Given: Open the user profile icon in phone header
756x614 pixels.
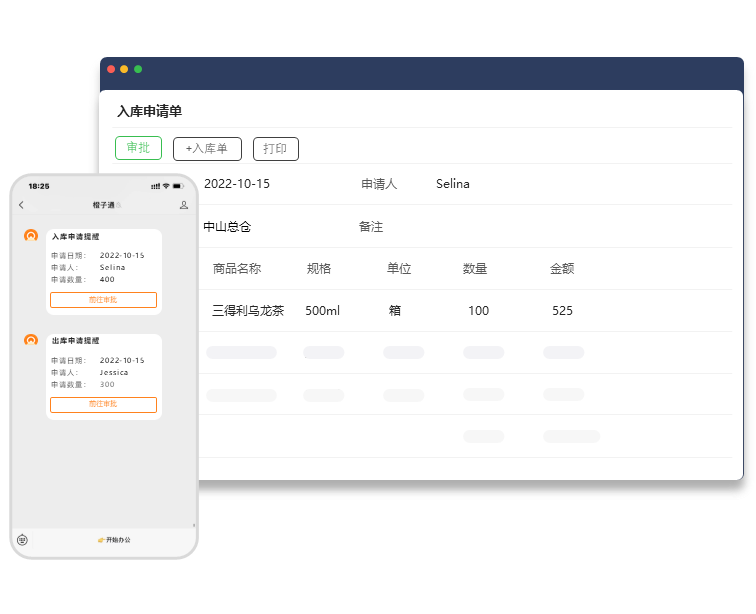Looking at the screenshot, I should 184,205.
